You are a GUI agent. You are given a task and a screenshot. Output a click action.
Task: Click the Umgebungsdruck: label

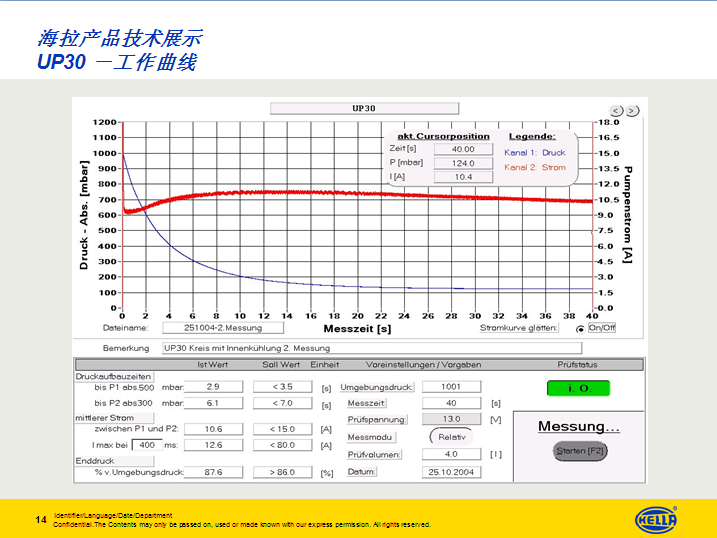coord(376,387)
